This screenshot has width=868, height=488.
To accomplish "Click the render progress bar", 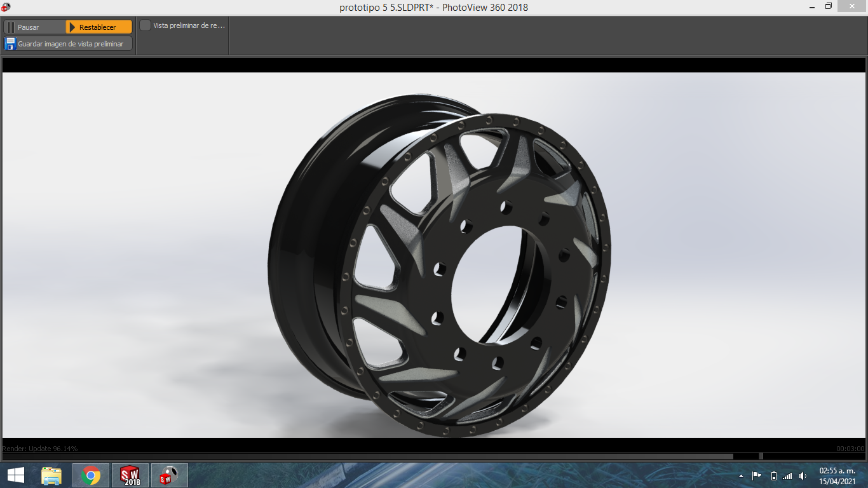I will [x=434, y=456].
